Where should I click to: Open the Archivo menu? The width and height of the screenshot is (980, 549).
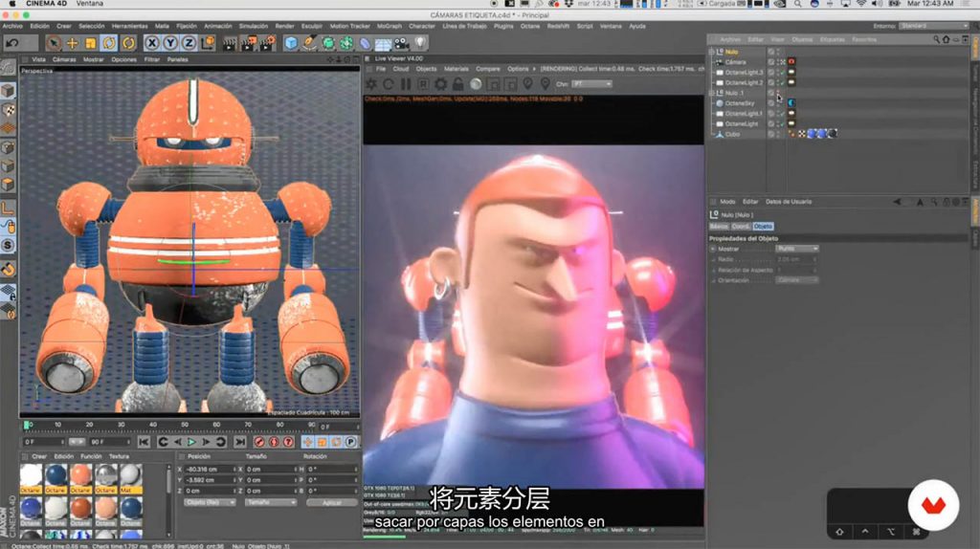pyautogui.click(x=12, y=26)
